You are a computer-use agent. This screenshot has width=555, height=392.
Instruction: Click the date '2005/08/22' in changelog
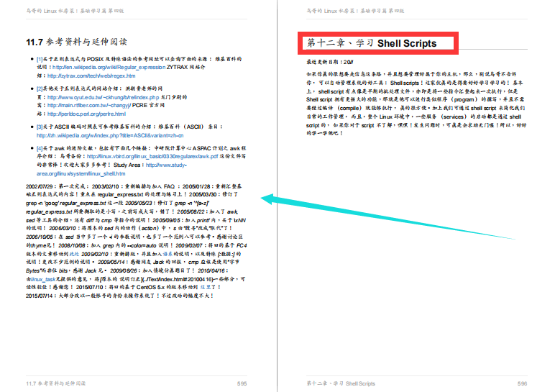(191, 211)
